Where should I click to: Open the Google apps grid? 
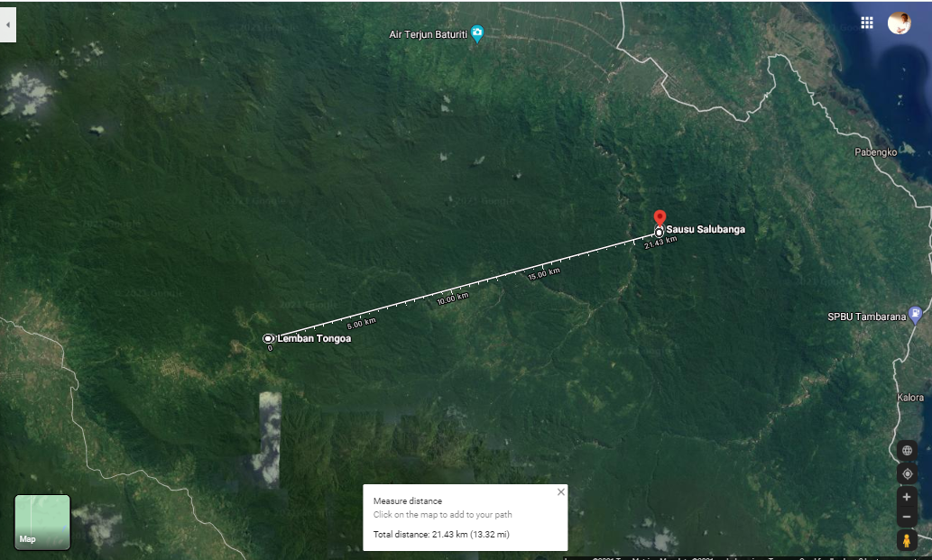(x=867, y=23)
